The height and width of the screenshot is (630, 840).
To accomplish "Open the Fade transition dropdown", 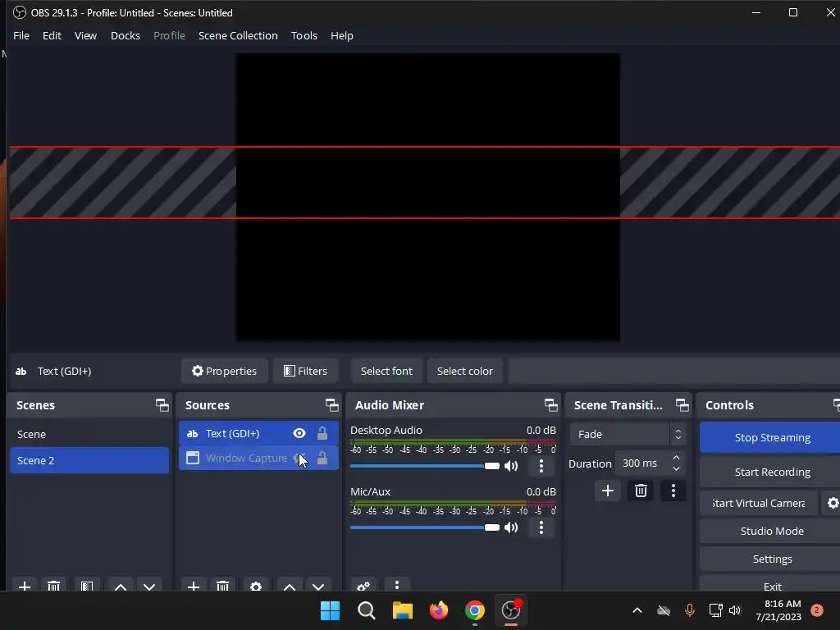I will pos(628,434).
